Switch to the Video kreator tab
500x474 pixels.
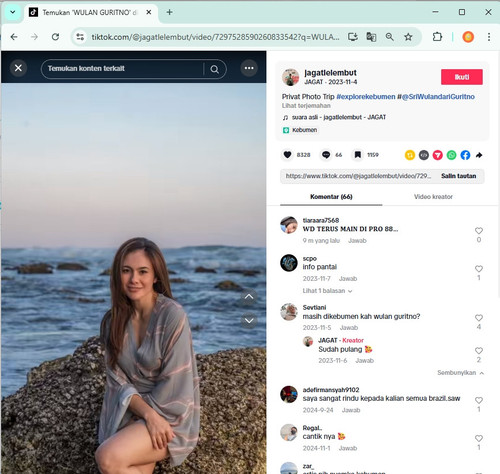click(x=433, y=197)
